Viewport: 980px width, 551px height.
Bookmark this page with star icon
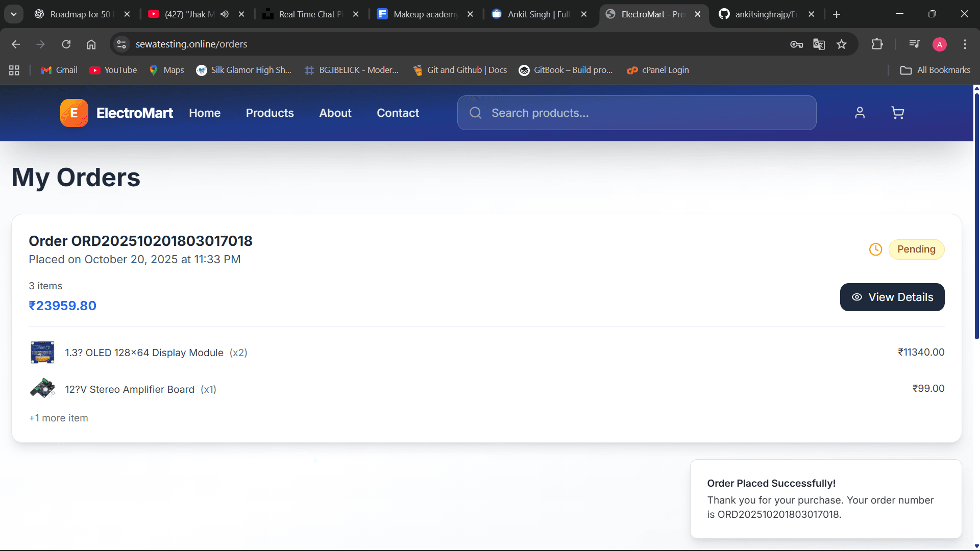point(842,44)
